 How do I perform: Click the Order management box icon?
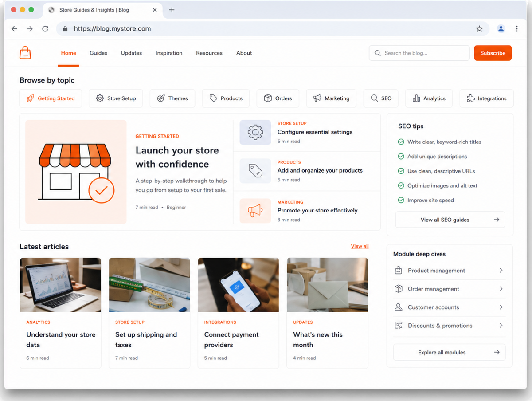tap(399, 289)
